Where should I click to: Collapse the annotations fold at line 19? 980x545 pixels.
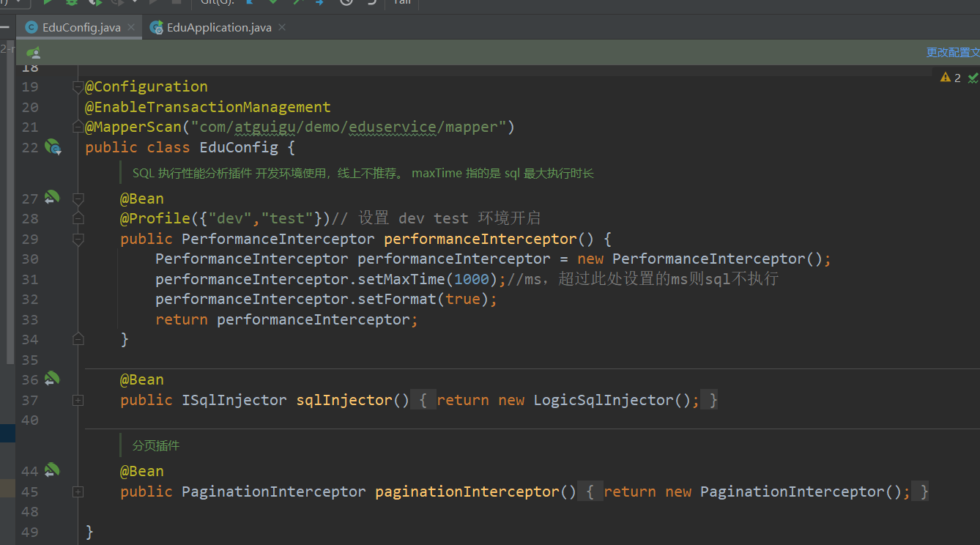pos(78,87)
